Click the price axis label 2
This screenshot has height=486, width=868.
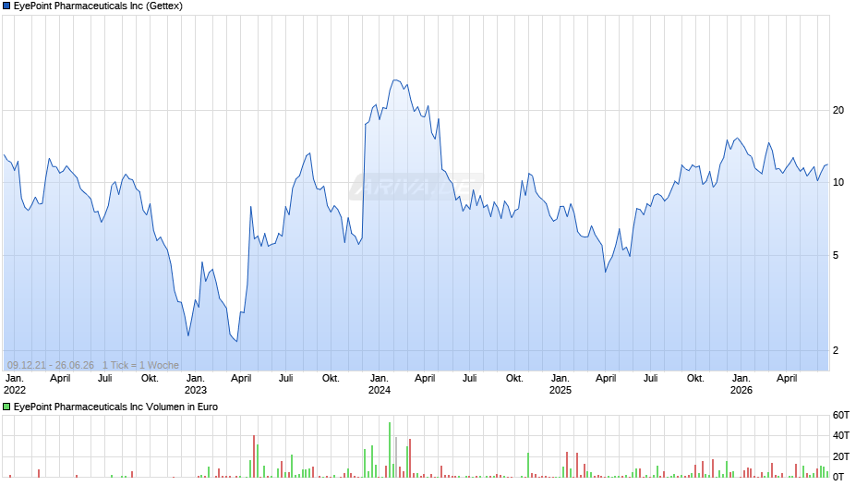click(x=836, y=350)
